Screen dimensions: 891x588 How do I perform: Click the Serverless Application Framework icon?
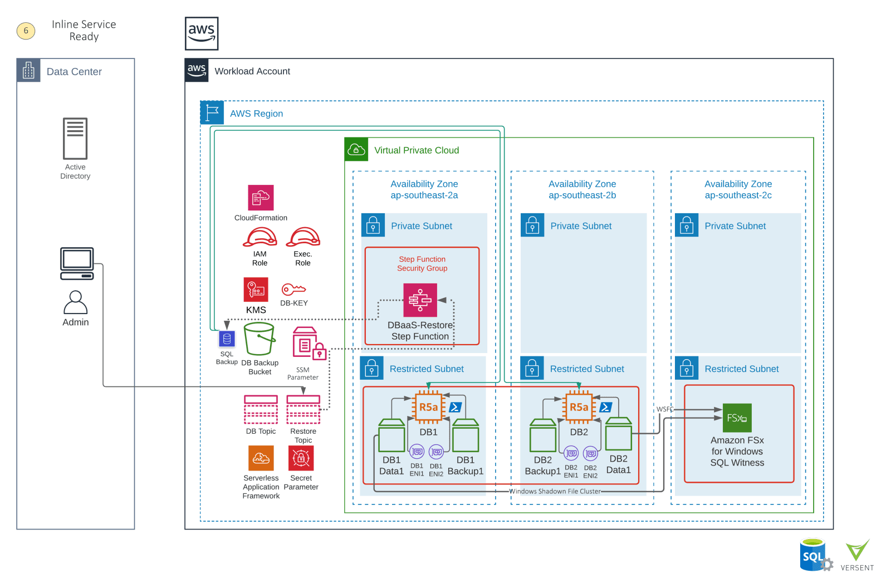click(261, 459)
